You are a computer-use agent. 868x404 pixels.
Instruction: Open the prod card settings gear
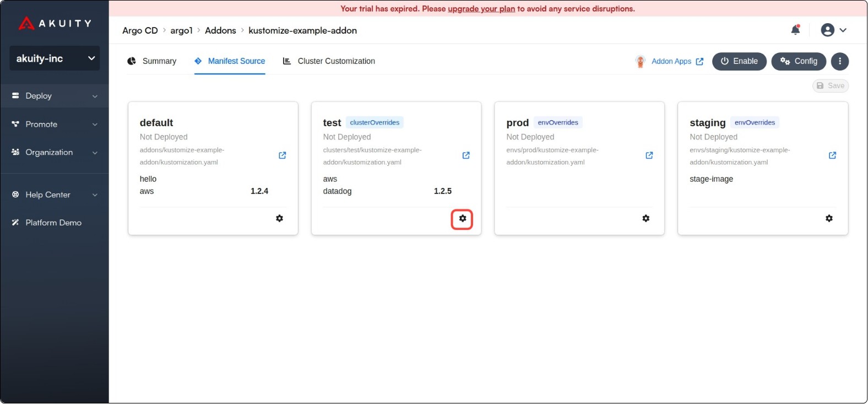[646, 219]
